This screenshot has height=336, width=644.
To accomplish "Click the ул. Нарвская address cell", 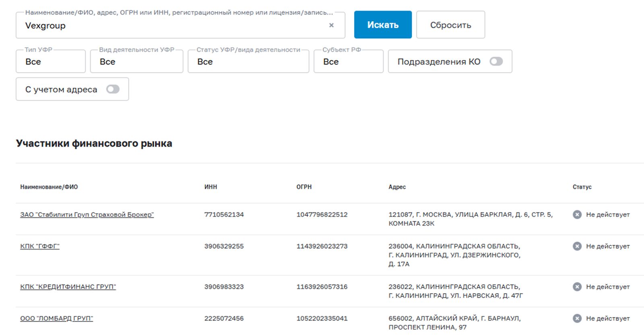I will coord(456,291).
